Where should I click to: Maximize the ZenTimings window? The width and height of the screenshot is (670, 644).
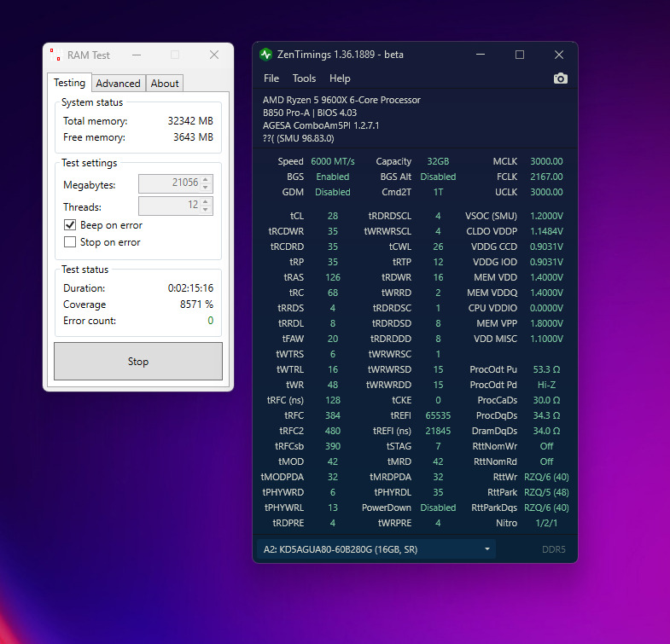pos(520,55)
